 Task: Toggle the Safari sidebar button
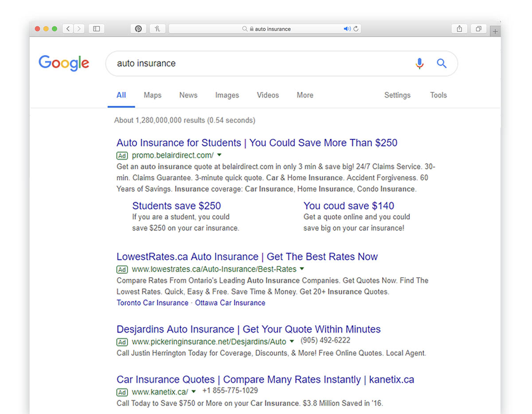pos(97,29)
